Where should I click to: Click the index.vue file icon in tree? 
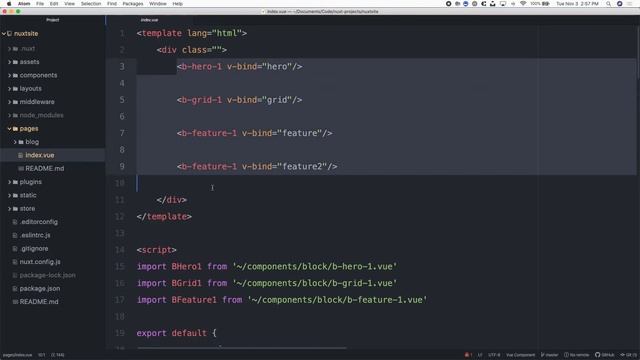coord(20,156)
